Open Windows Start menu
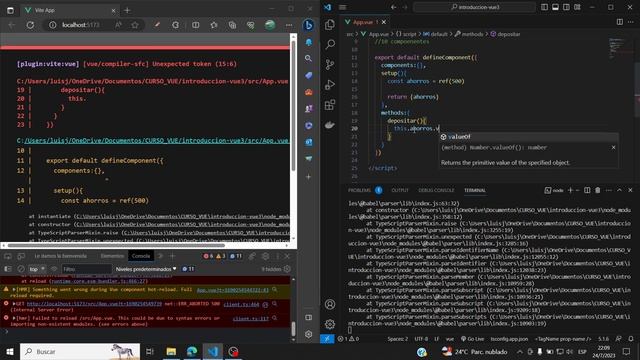Viewport: 640px width, 360px height. 9,351
